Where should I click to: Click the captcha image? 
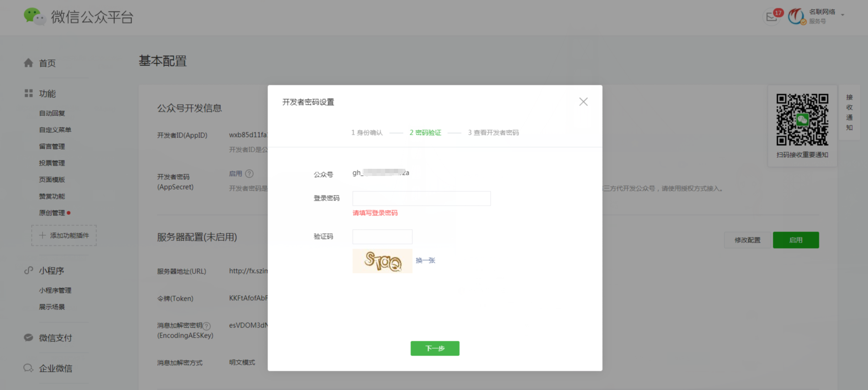point(382,261)
